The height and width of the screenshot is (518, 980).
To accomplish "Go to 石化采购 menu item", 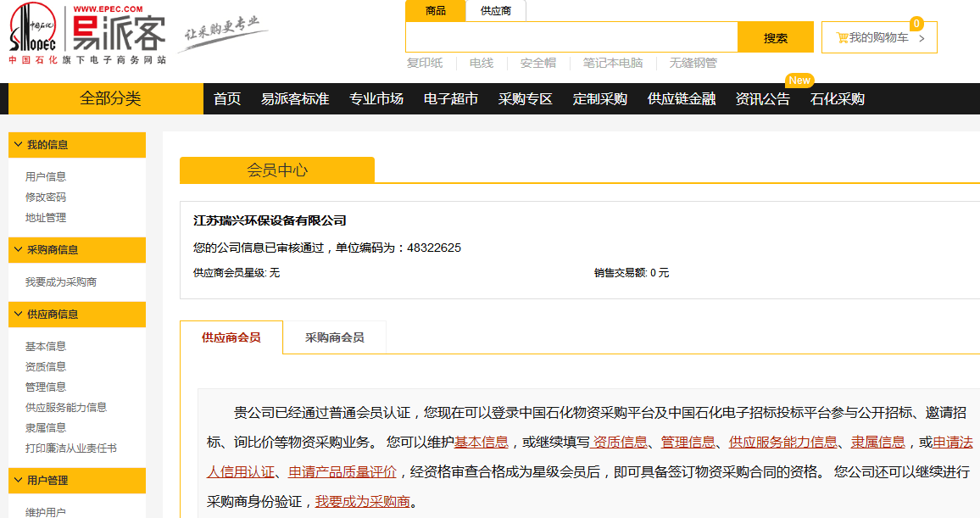I will tap(837, 99).
